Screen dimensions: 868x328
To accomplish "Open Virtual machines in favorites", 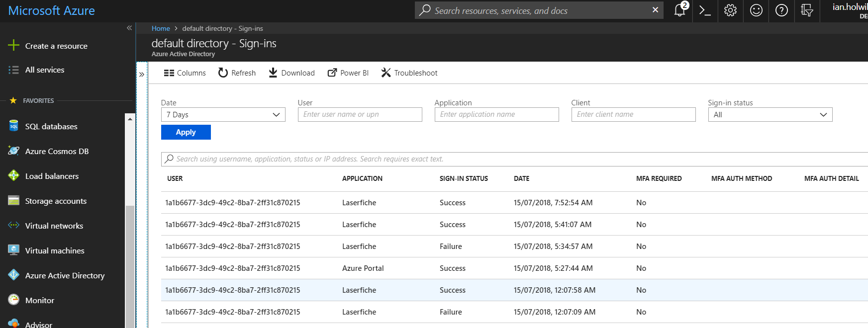I will coord(55,251).
